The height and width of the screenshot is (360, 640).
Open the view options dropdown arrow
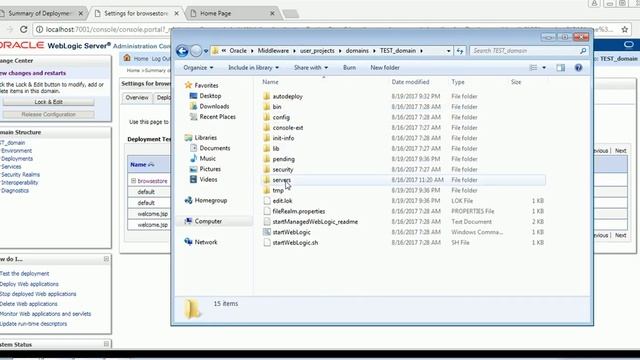tap(544, 68)
